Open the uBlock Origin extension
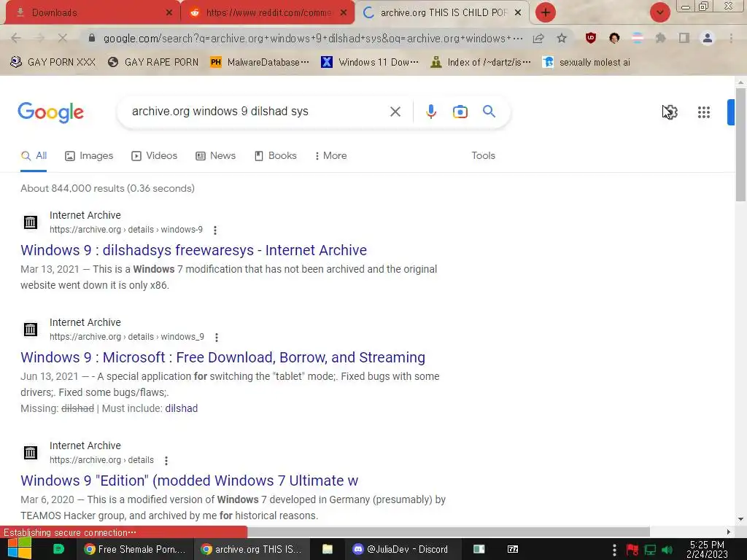747x560 pixels. [x=591, y=38]
